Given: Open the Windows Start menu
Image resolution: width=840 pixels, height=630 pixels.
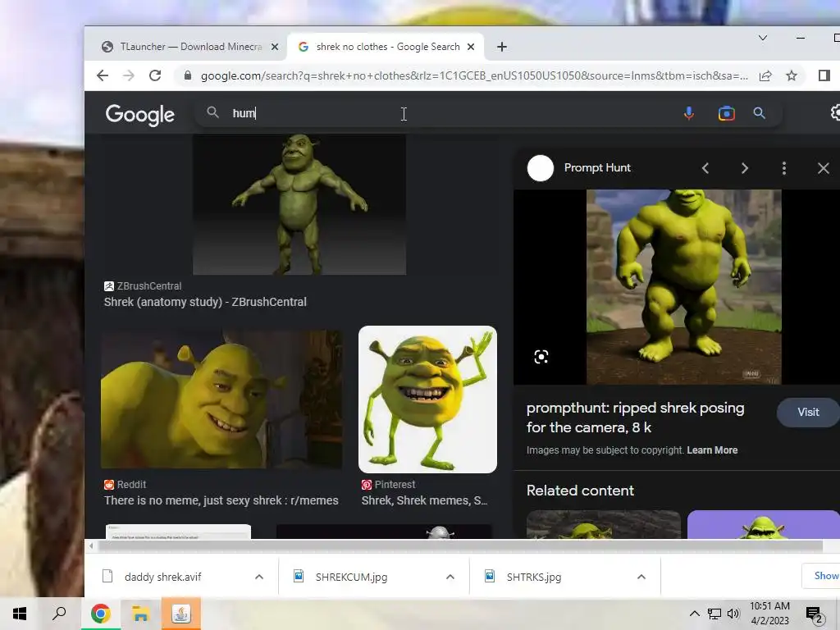Looking at the screenshot, I should click(x=20, y=614).
